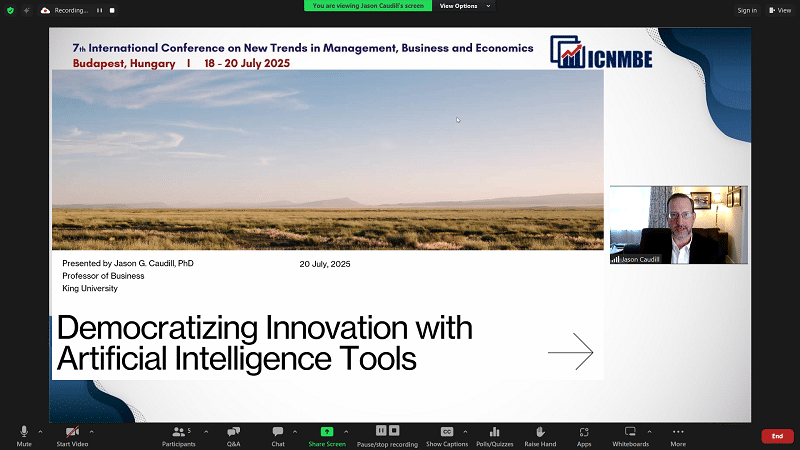
Task: Open the View Options dropdown
Action: pos(466,6)
